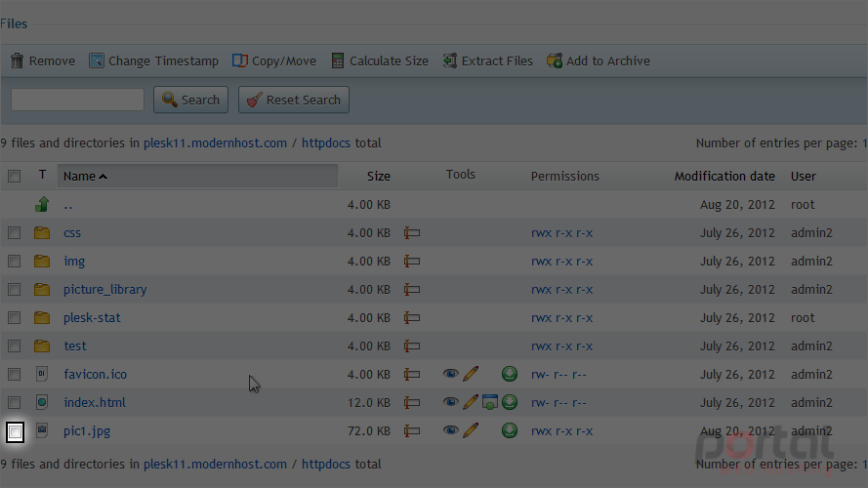Click the rename icon for css folder
This screenshot has height=488, width=868.
coord(412,233)
